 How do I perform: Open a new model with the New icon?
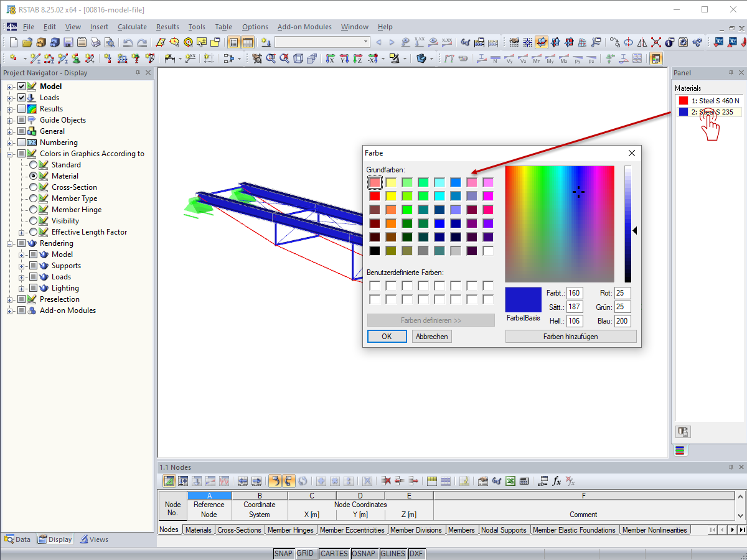coord(12,42)
